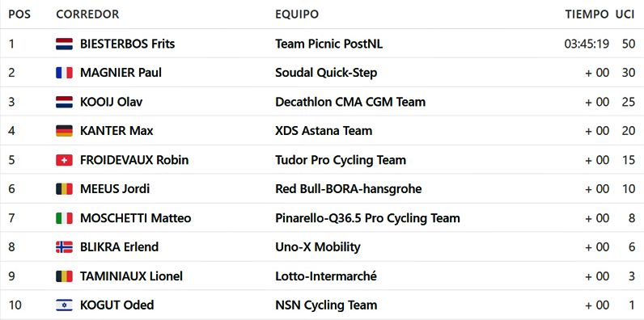The width and height of the screenshot is (644, 320).
Task: Open the Soudal Quick-Step team link
Action: point(326,73)
